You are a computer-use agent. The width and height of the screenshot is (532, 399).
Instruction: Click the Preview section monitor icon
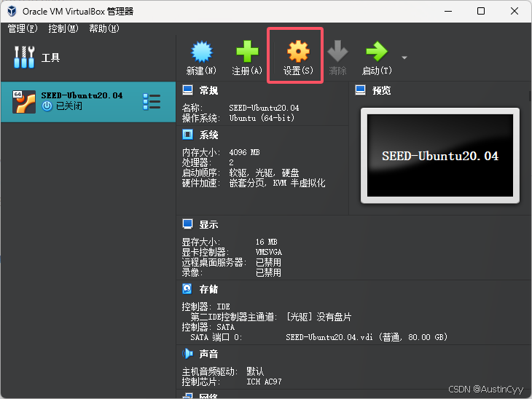pyautogui.click(x=360, y=90)
